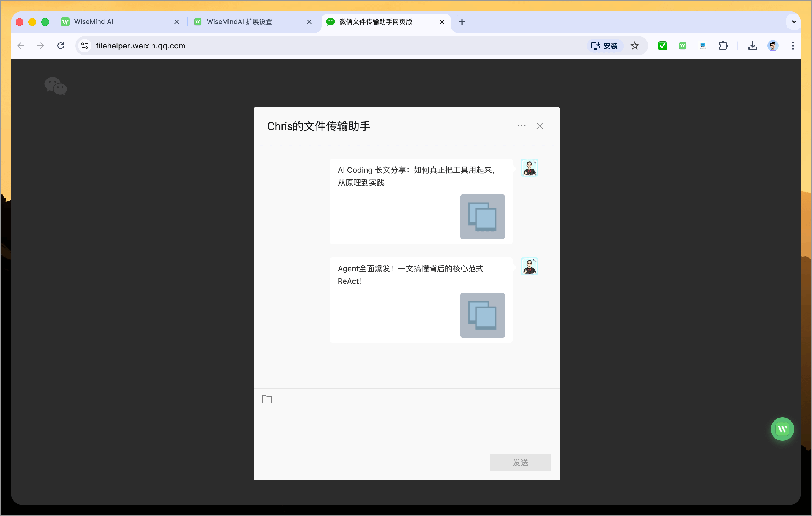Bookmark the page with the star icon
The height and width of the screenshot is (516, 812).
(x=635, y=45)
